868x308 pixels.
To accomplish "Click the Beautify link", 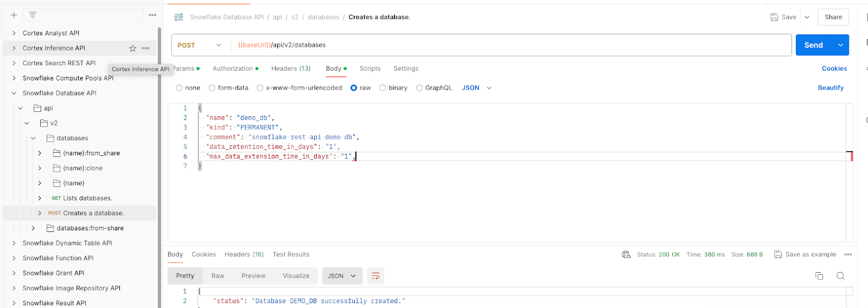I will 830,88.
